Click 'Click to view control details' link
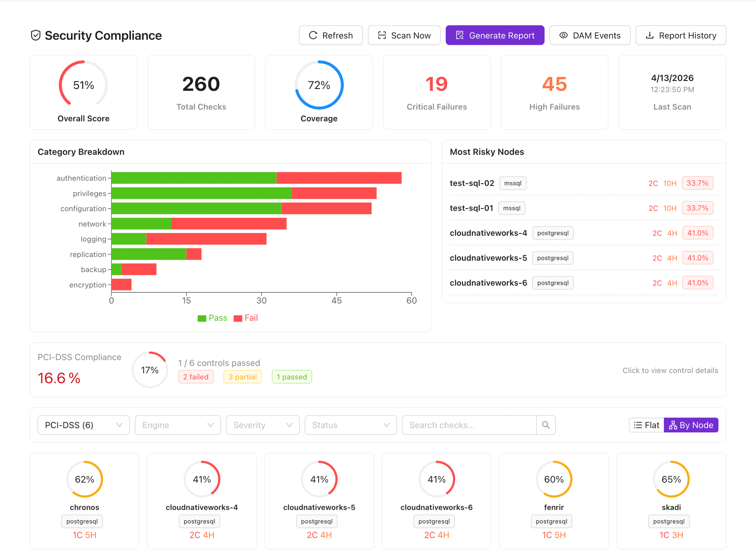Image resolution: width=756 pixels, height=554 pixels. 670,370
